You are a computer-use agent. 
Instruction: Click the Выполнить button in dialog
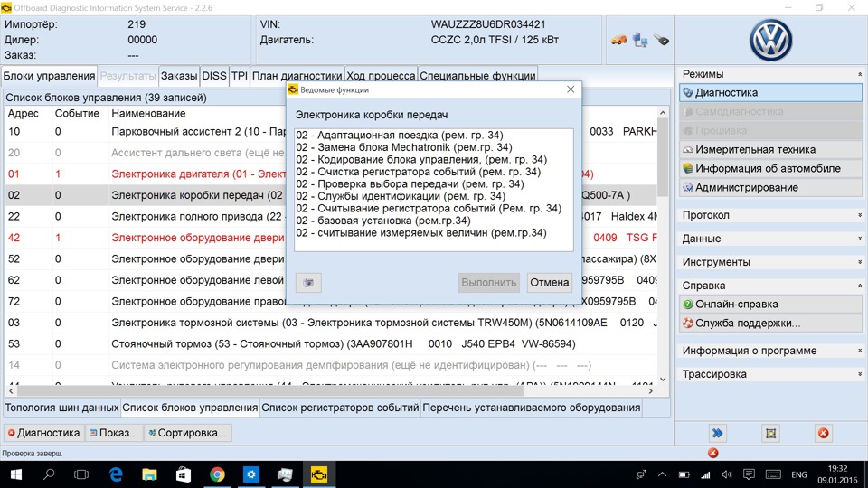489,283
